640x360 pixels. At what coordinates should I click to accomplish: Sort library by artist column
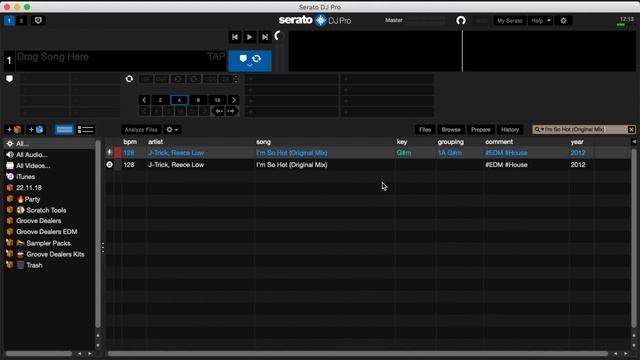(x=156, y=142)
